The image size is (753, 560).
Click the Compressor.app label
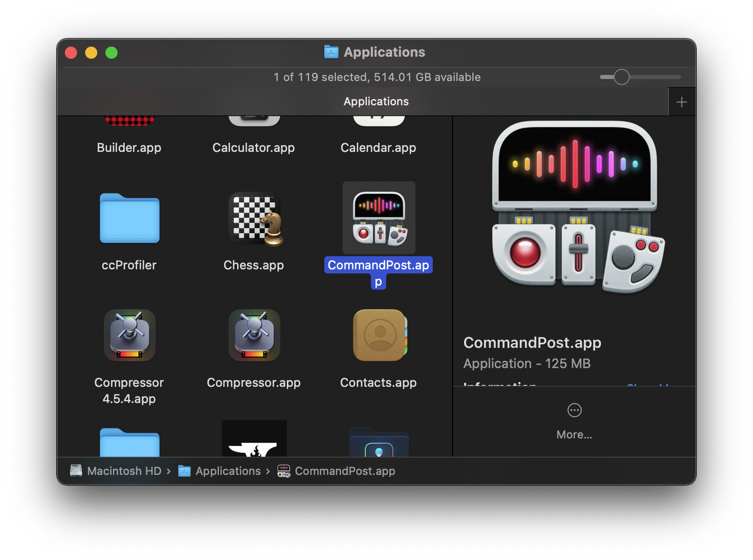(x=253, y=382)
